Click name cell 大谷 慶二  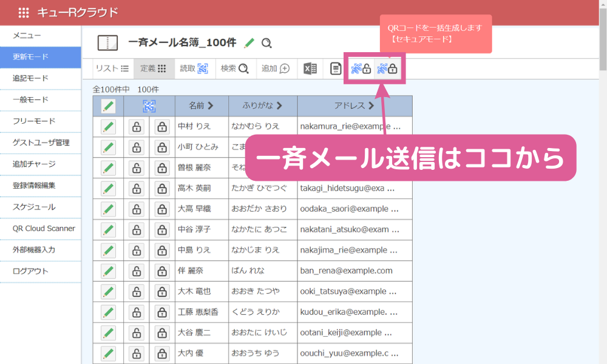pos(194,332)
